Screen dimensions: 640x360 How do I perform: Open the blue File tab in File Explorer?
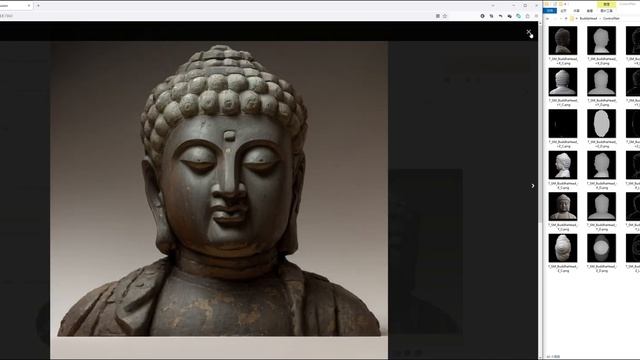point(550,10)
